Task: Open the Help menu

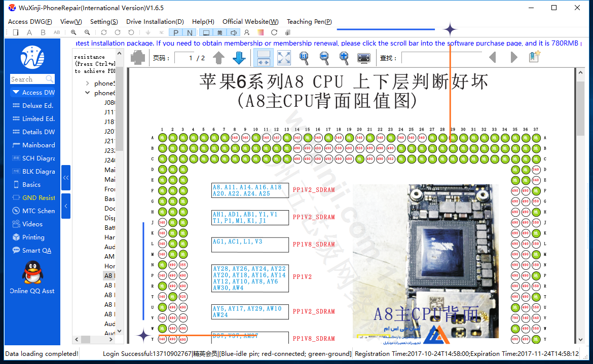Action: [203, 22]
